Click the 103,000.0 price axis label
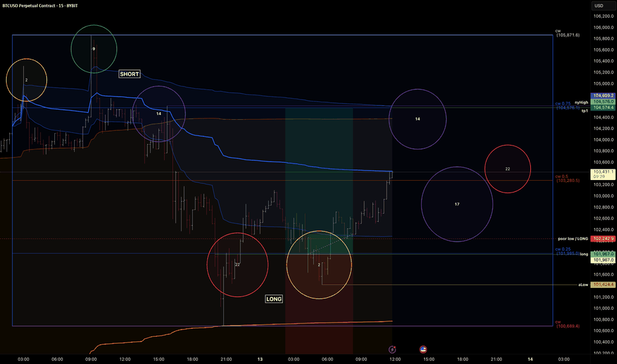617x364 pixels. pyautogui.click(x=603, y=196)
